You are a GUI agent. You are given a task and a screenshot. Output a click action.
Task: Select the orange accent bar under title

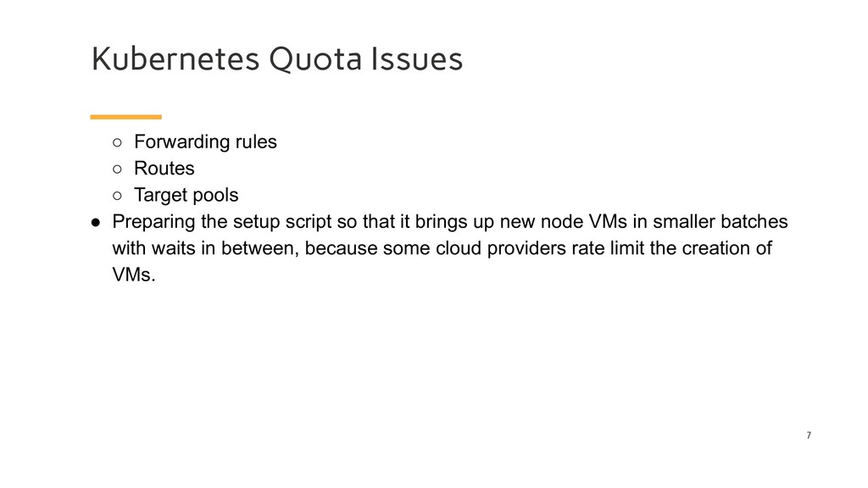pyautogui.click(x=125, y=117)
